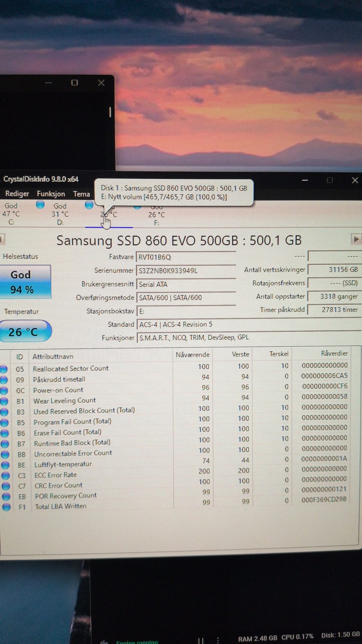Click status icon for Erase Fail Count
This screenshot has width=362, height=644.
5,433
